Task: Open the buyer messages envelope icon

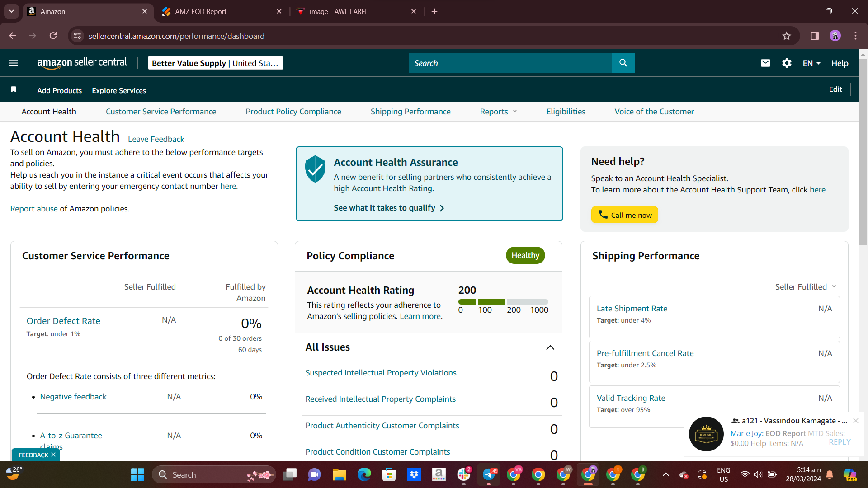Action: pos(765,63)
